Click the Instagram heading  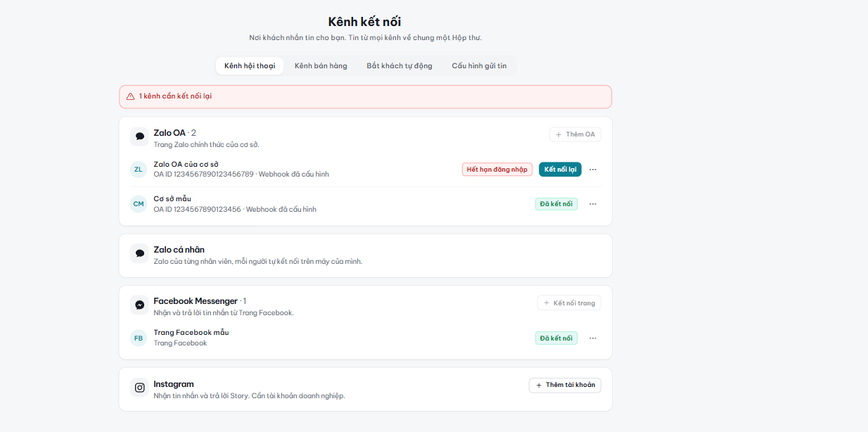coord(174,384)
